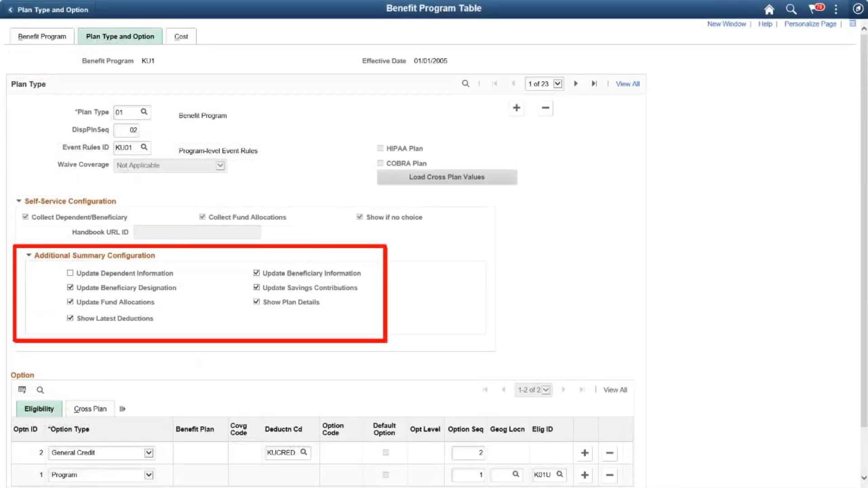Viewport: 868px width, 488px height.
Task: Open the NavBar compass icon
Action: [x=858, y=9]
